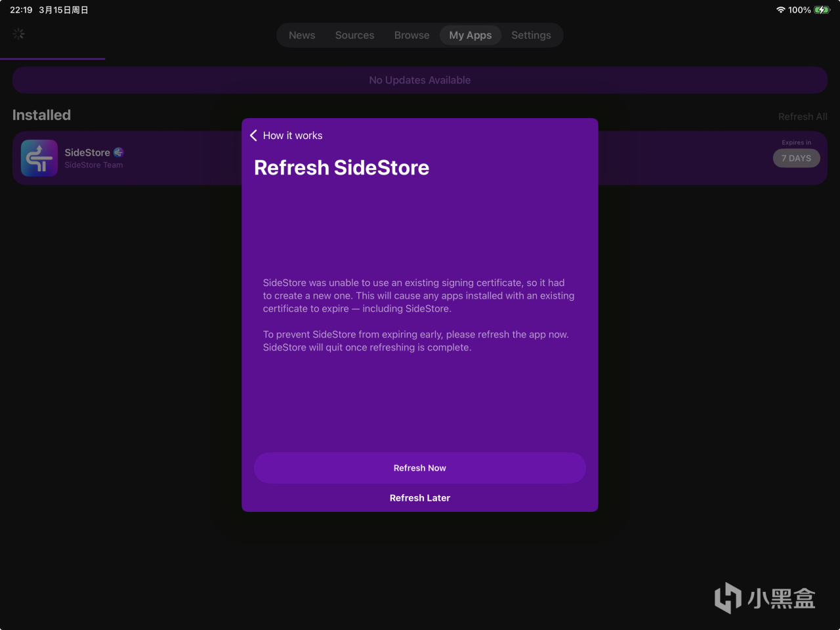Tap Refresh All

803,117
